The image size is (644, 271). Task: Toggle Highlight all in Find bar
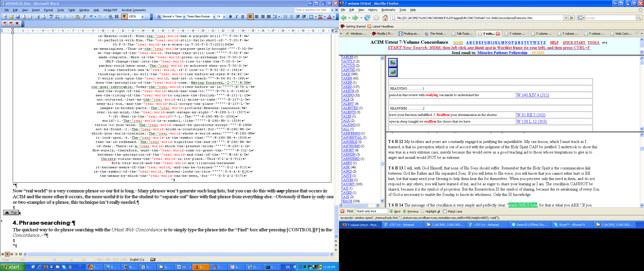click(422, 211)
